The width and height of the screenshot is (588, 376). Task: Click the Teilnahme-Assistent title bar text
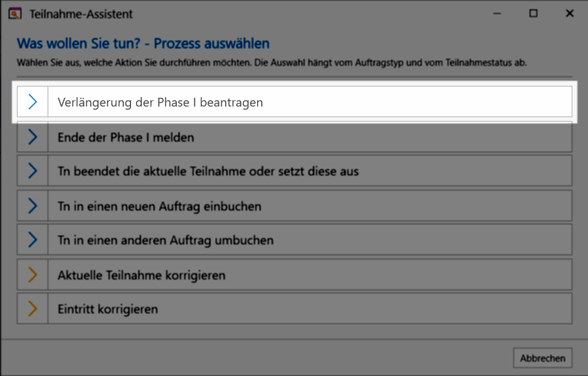tap(81, 14)
